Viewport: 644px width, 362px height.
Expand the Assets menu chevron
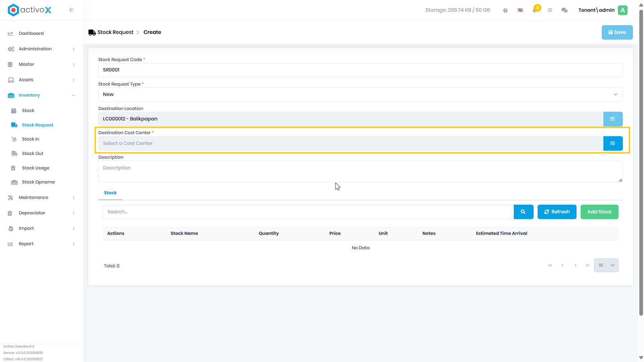73,80
